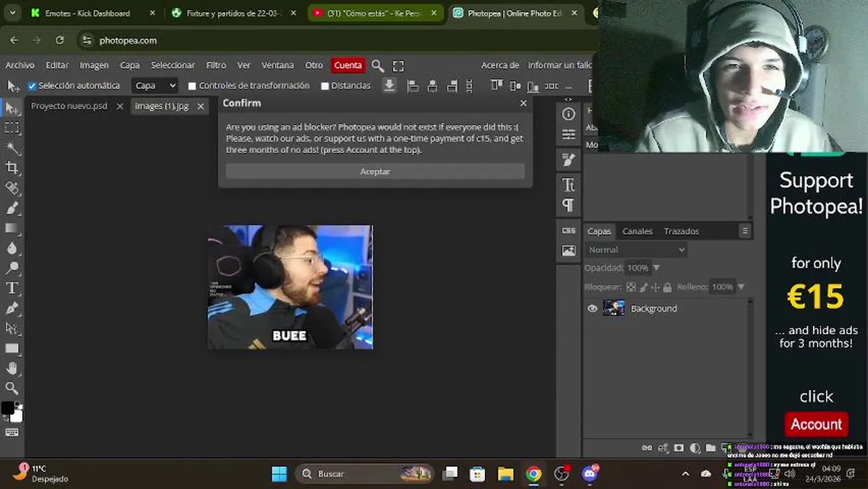Open the search magnifier beside Cuenta
This screenshot has height=489, width=868.
click(x=378, y=66)
